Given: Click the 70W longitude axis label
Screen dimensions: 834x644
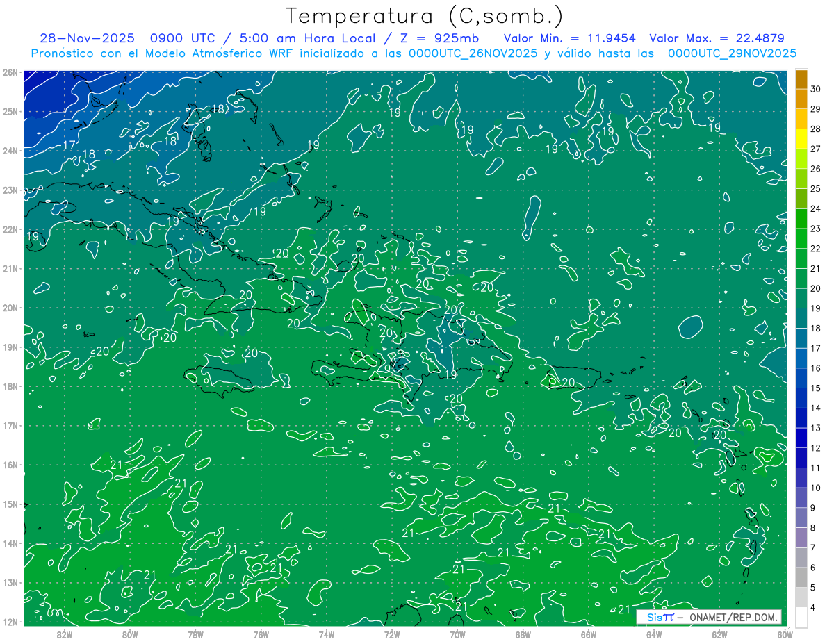Looking at the screenshot, I should coord(457,634).
